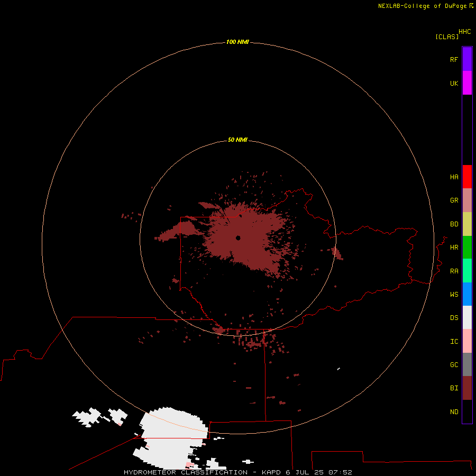Screen dimensions: 476x476
Task: Click the GR legend label
Action: click(454, 200)
